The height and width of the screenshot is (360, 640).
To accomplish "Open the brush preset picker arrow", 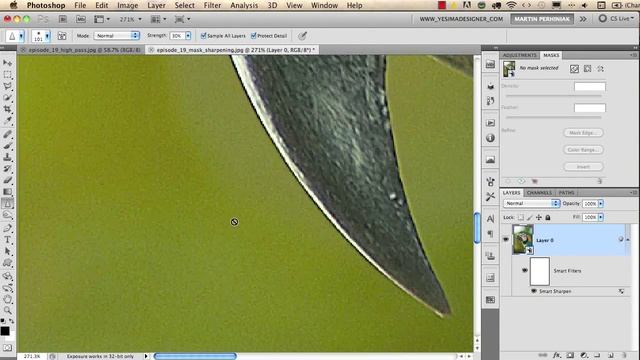I will [47, 36].
